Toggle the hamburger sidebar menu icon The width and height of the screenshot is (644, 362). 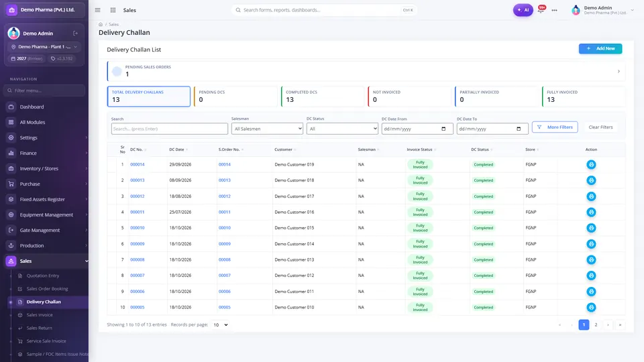pyautogui.click(x=97, y=10)
